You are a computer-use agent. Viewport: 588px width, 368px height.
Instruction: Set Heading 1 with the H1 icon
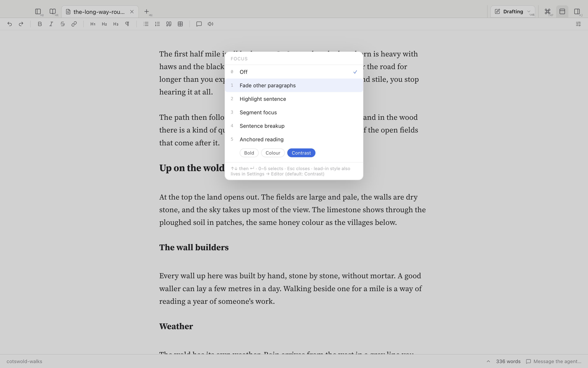click(93, 24)
